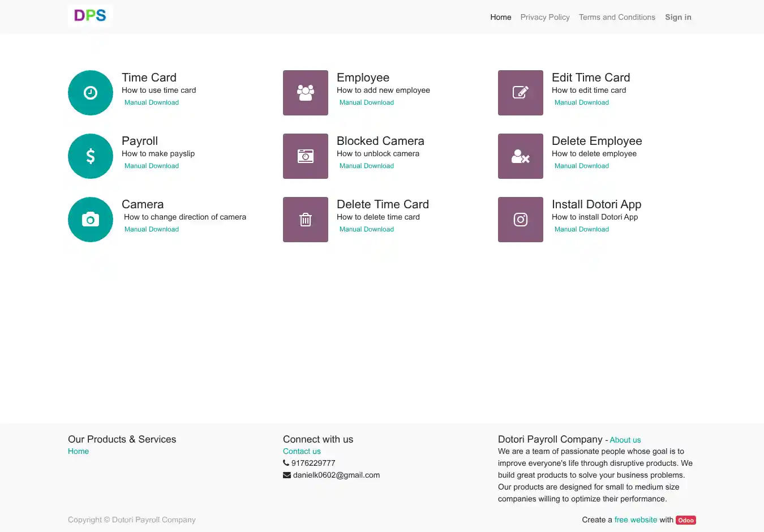
Task: Click the teal Camera icon
Action: (91, 220)
